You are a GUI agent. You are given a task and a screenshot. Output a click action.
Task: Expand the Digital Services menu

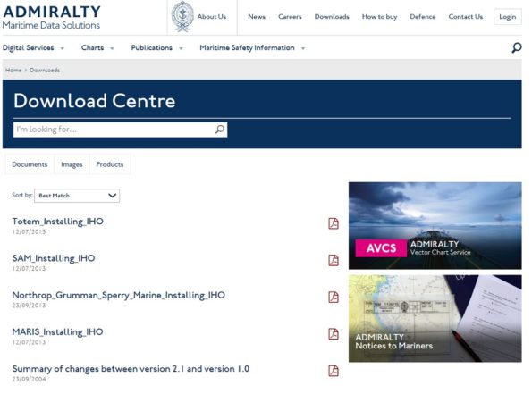tap(33, 48)
